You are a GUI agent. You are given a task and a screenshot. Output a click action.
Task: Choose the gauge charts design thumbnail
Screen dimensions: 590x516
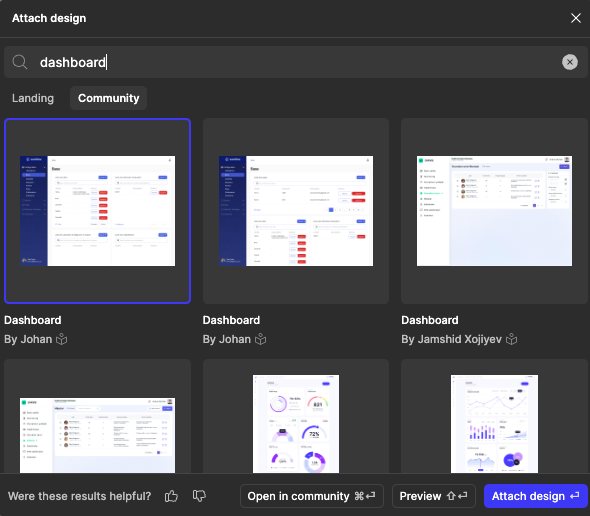[296, 416]
